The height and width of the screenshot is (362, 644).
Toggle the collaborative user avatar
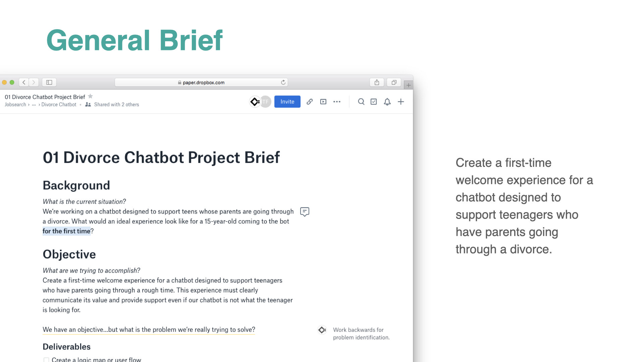click(265, 102)
